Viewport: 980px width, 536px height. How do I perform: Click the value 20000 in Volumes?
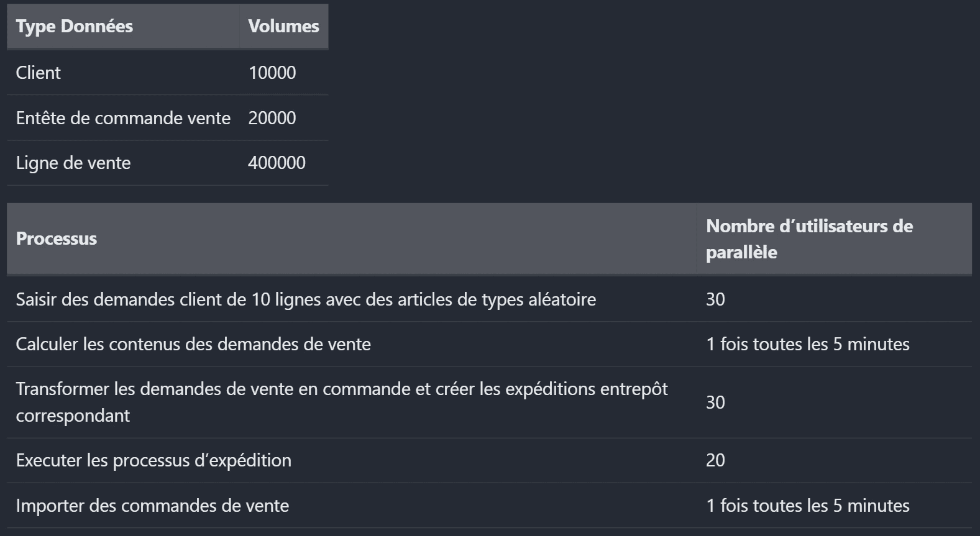click(272, 118)
